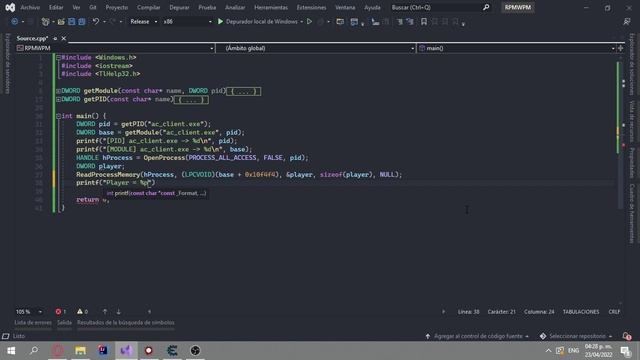Open Windows taskbar search
Screen dimensions: 640x360
pyautogui.click(x=34, y=351)
